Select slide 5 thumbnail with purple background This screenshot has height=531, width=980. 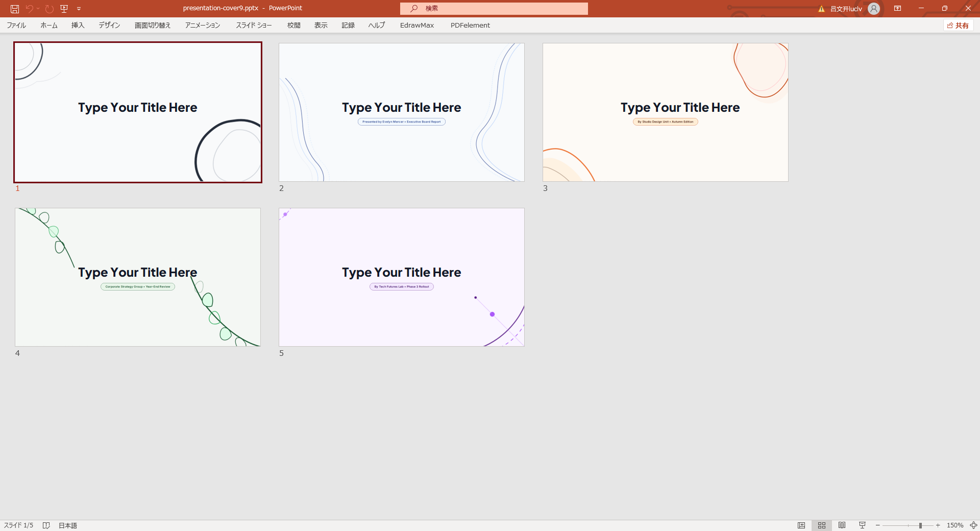coord(402,277)
